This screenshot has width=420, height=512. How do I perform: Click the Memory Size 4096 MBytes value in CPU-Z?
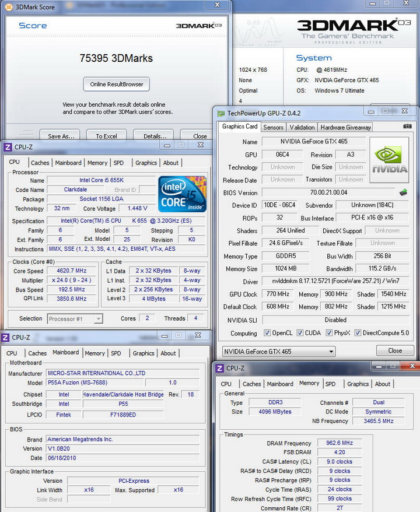click(275, 412)
